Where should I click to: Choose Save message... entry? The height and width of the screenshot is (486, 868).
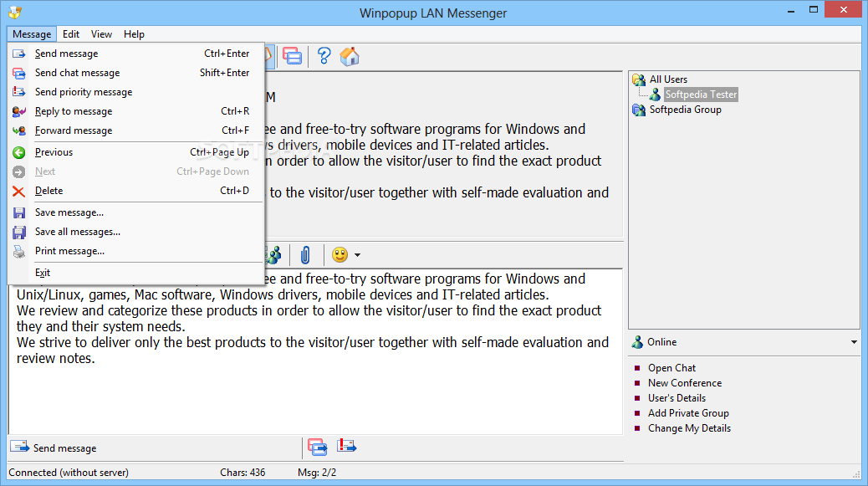pyautogui.click(x=137, y=212)
